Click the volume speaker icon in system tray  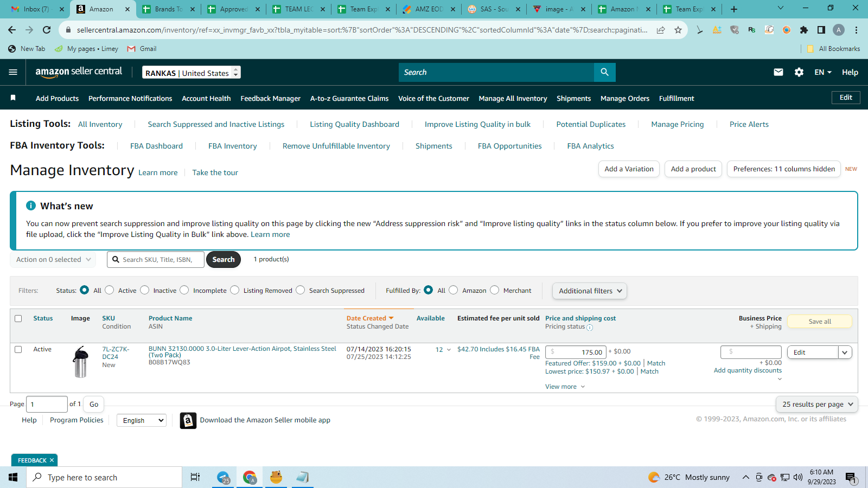click(x=797, y=477)
